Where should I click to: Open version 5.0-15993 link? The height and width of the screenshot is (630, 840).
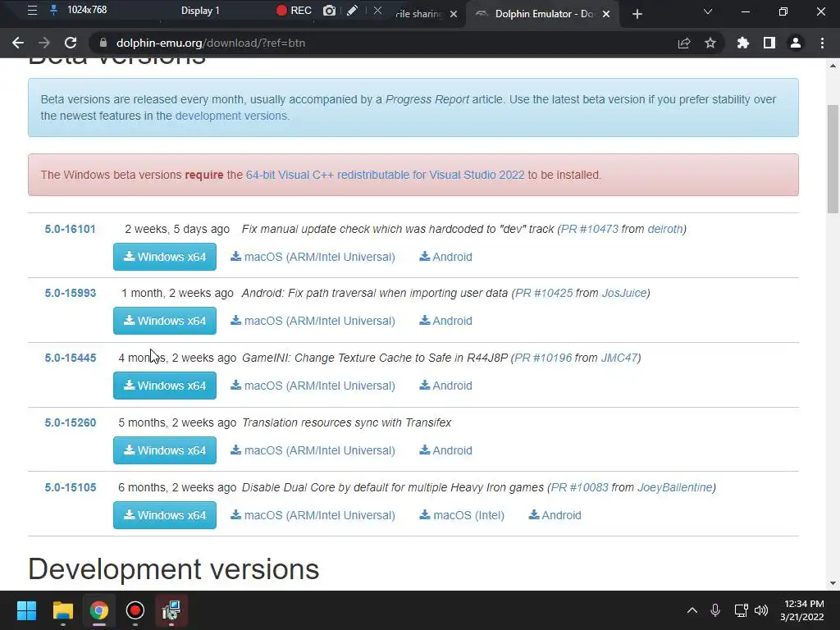71,293
